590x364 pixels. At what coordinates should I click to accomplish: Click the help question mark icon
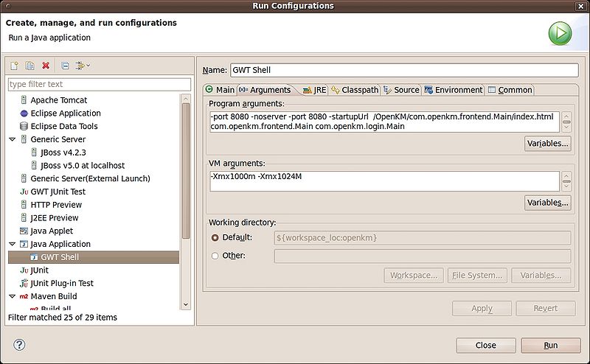(x=19, y=344)
